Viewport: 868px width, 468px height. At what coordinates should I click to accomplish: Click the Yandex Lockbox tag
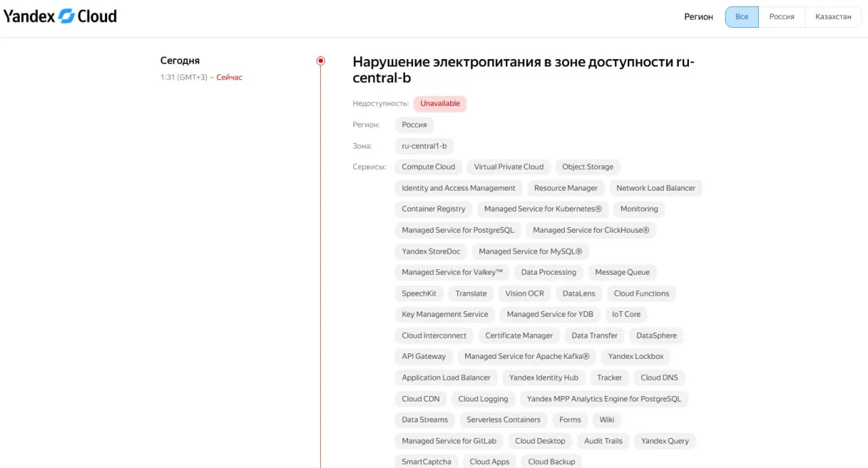[636, 356]
